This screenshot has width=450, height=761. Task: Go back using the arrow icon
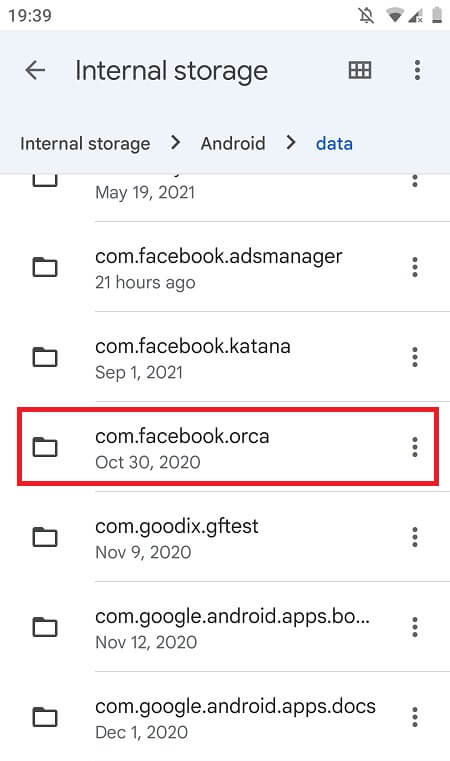(35, 71)
